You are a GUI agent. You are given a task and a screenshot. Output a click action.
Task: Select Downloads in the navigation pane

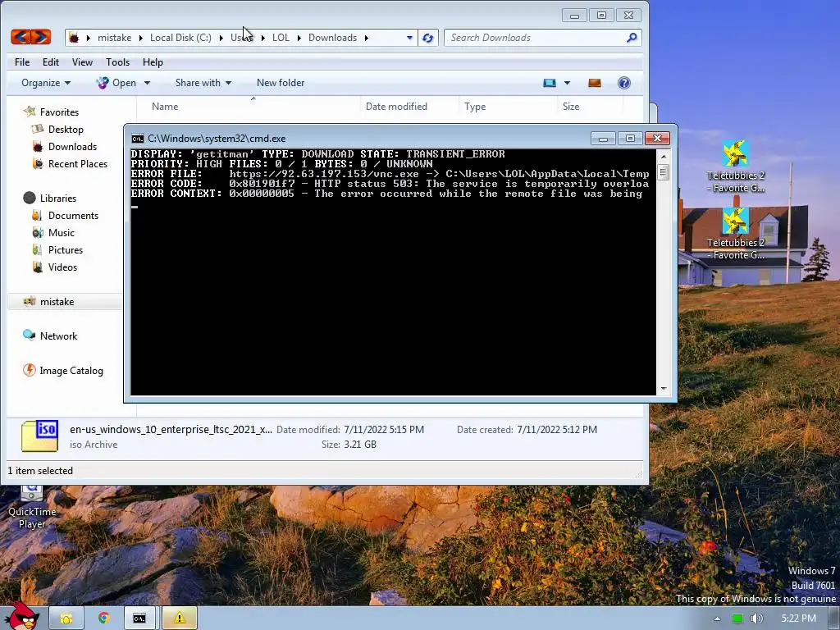click(72, 146)
